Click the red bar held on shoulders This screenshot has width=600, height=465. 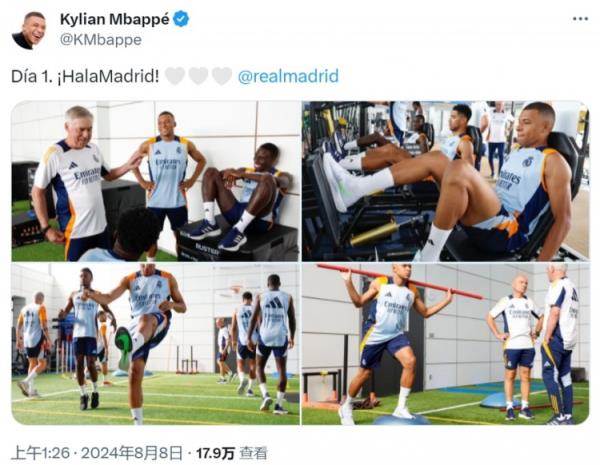click(400, 281)
